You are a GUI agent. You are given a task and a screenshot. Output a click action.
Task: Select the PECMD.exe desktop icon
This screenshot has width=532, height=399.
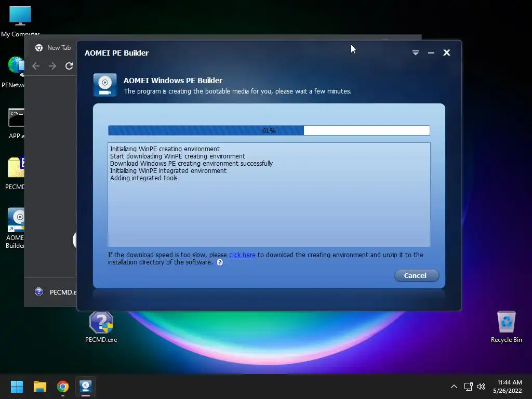(x=101, y=327)
